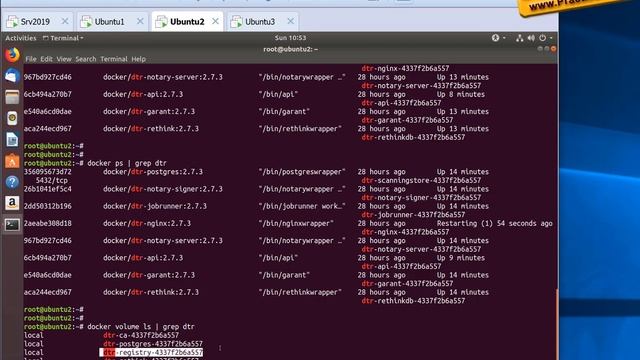The image size is (640, 360).
Task: Launch Firefox from the dock
Action: click(12, 55)
